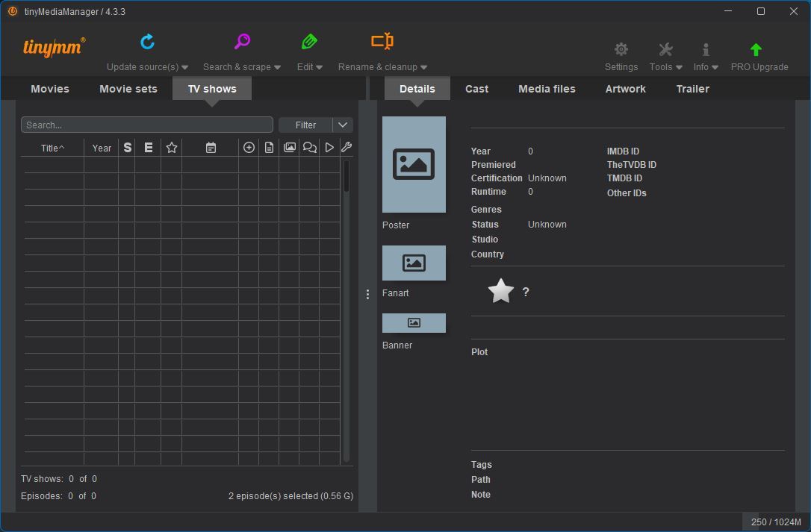Switch to the Movies tab

(x=50, y=89)
